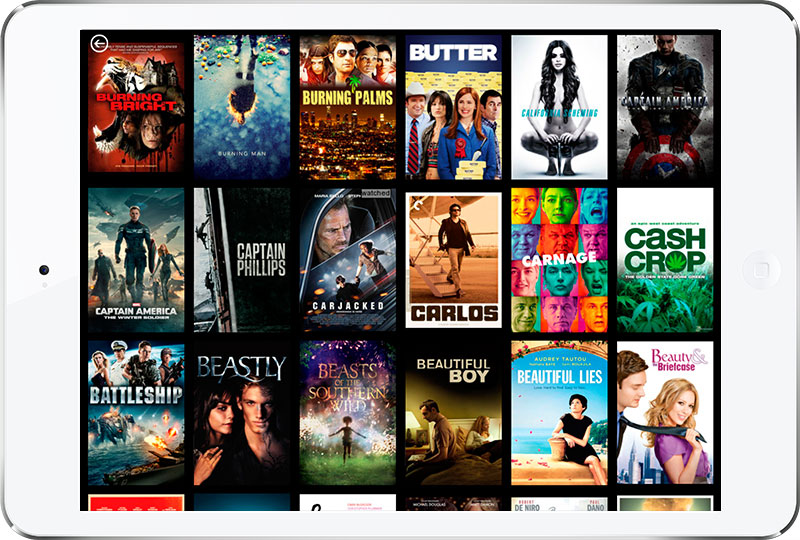Choose Beasts of the Southern Wild

pos(347,413)
